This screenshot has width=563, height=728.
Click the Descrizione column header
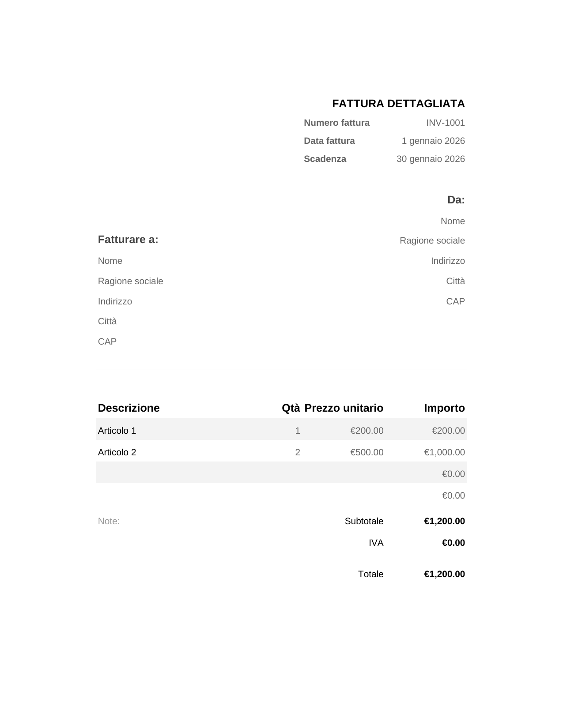[x=128, y=408]
